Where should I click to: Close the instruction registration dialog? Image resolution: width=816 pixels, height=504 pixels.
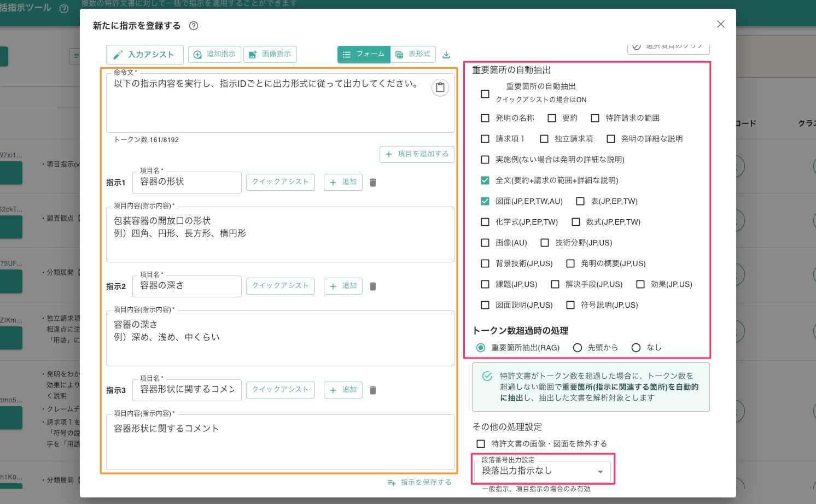click(721, 24)
